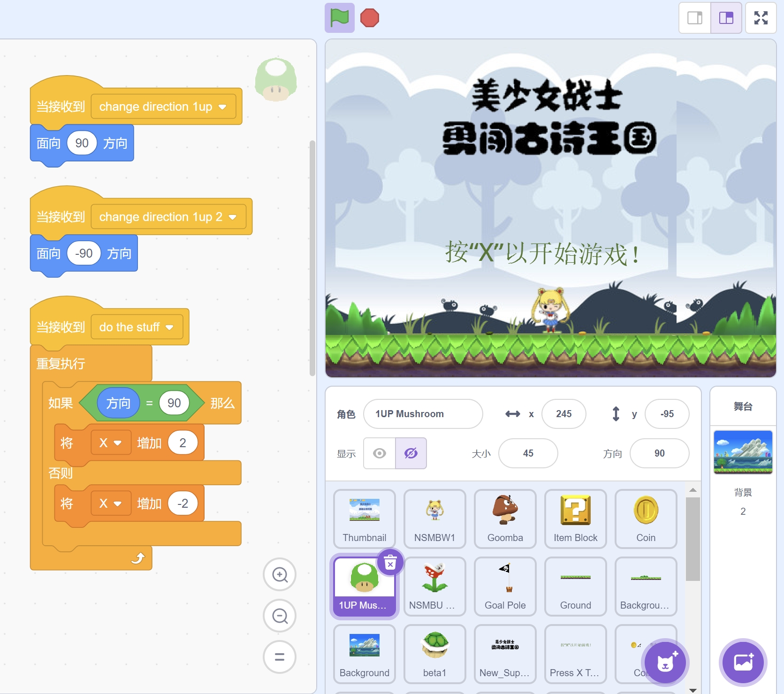This screenshot has width=784, height=694.
Task: Click the sprite name field
Action: point(423,414)
